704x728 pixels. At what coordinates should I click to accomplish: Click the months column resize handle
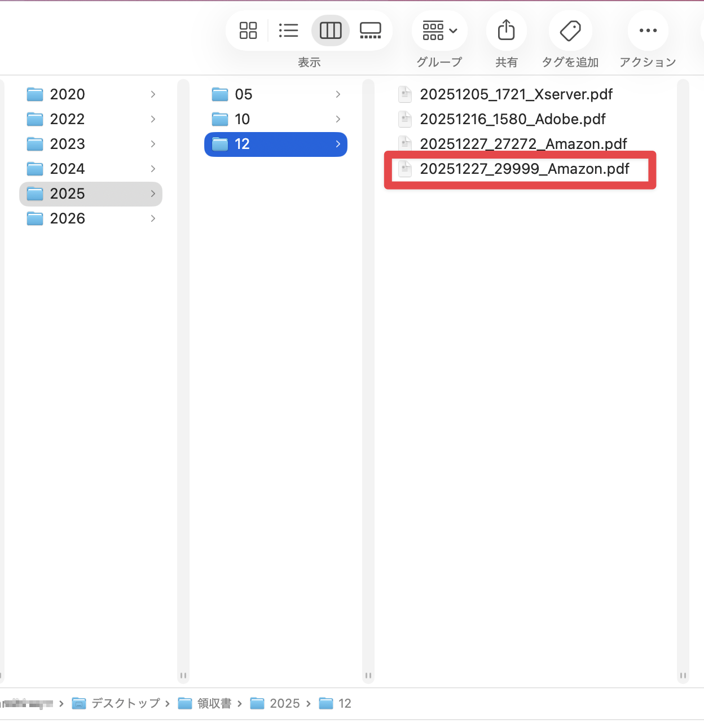click(x=368, y=676)
